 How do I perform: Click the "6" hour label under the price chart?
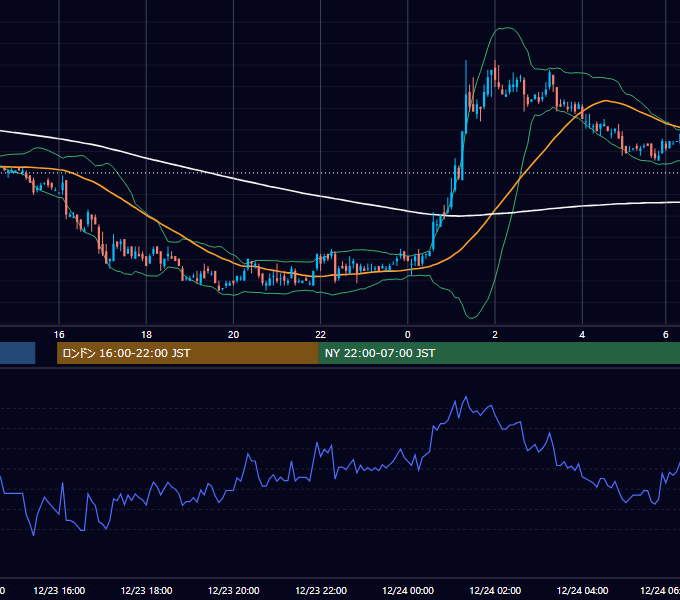(x=666, y=335)
